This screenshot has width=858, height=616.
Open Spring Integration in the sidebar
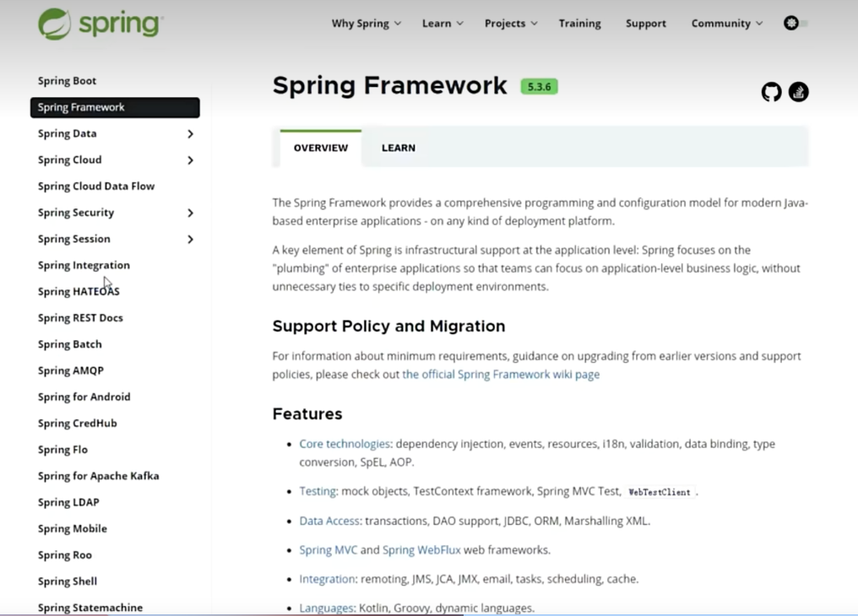[x=84, y=265]
